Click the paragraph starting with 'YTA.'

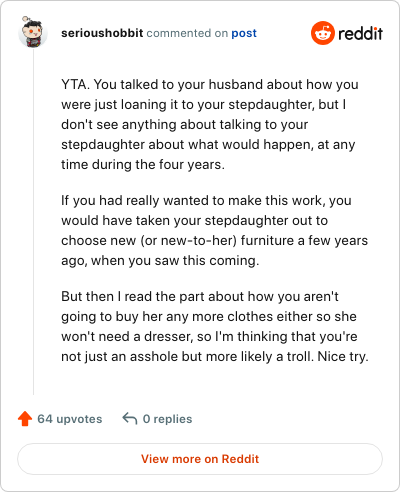[210, 124]
